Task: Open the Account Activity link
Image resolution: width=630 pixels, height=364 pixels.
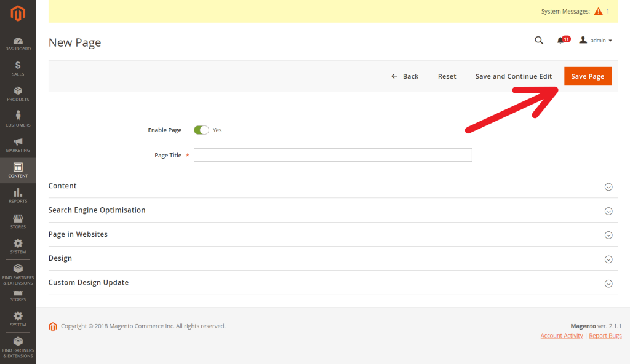Action: (x=561, y=336)
